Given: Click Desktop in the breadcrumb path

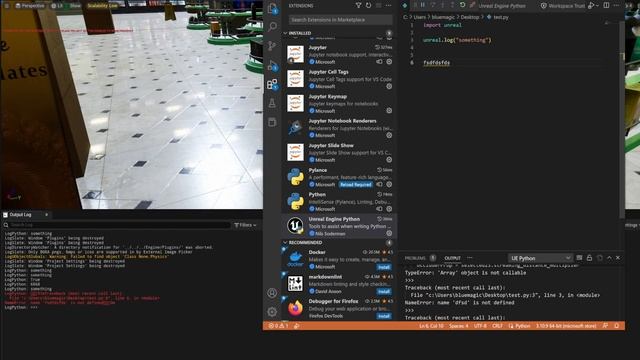Looking at the screenshot, I should point(469,17).
